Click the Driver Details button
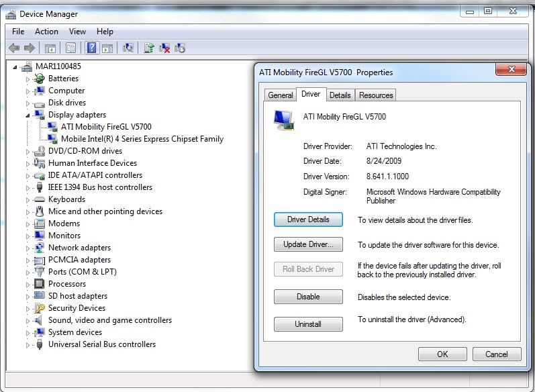The image size is (535, 392). (x=308, y=219)
